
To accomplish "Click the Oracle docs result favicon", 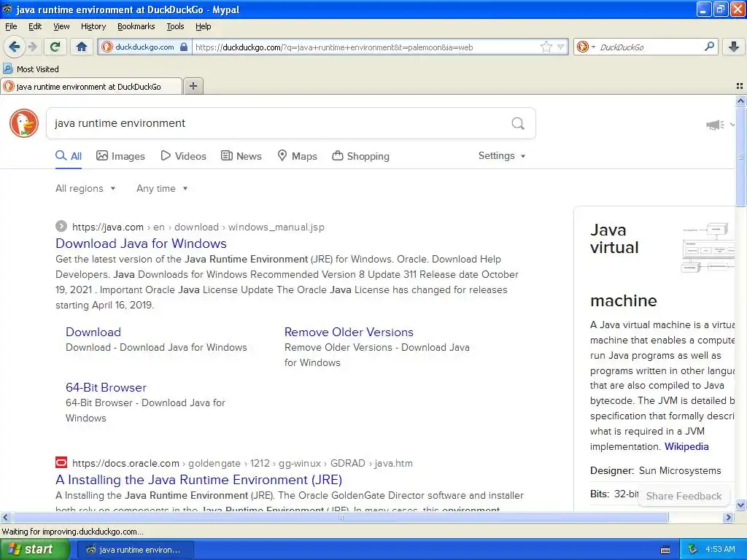I will (x=61, y=462).
